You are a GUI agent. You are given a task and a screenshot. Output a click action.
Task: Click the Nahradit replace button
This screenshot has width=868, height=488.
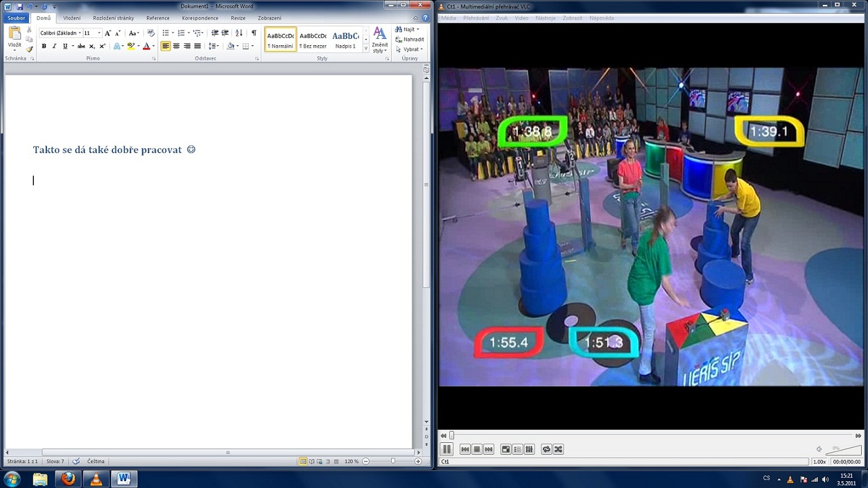tap(410, 40)
